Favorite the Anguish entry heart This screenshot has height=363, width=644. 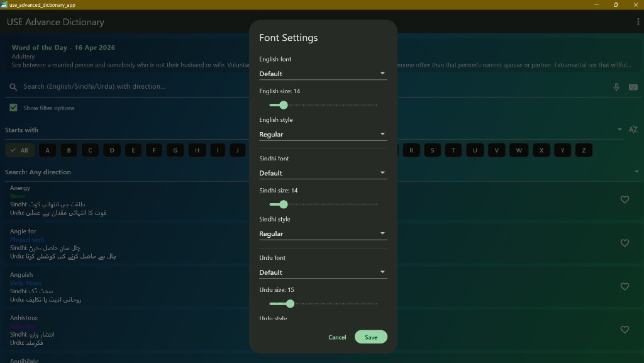point(625,287)
